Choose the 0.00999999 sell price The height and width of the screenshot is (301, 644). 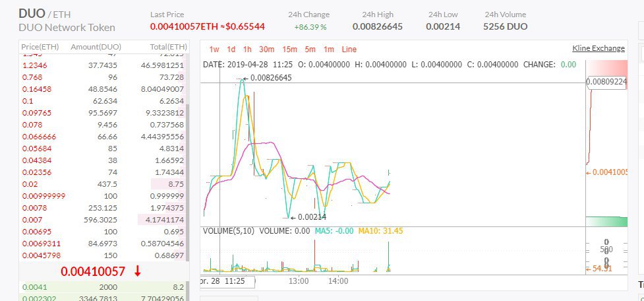coord(44,196)
